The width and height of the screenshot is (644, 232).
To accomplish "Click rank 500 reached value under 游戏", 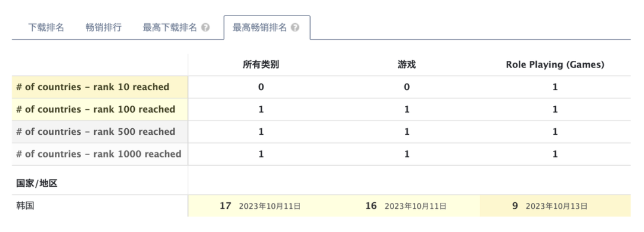I will (x=407, y=132).
